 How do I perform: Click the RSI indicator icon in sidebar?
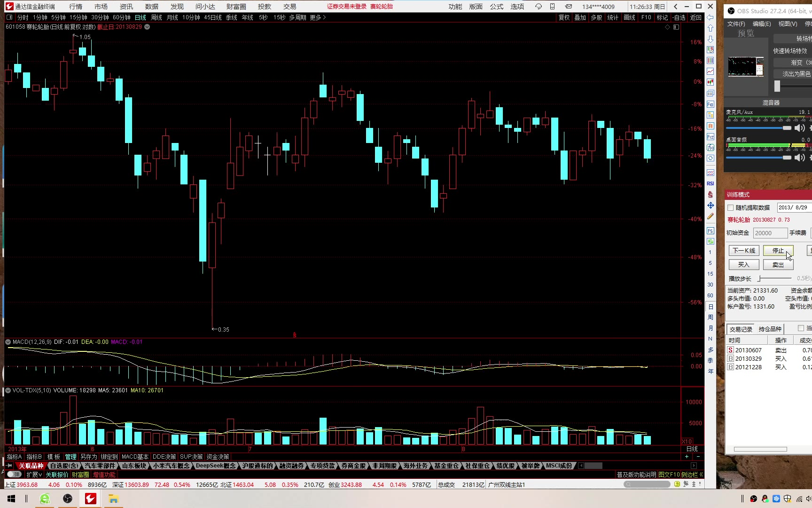coord(710,183)
